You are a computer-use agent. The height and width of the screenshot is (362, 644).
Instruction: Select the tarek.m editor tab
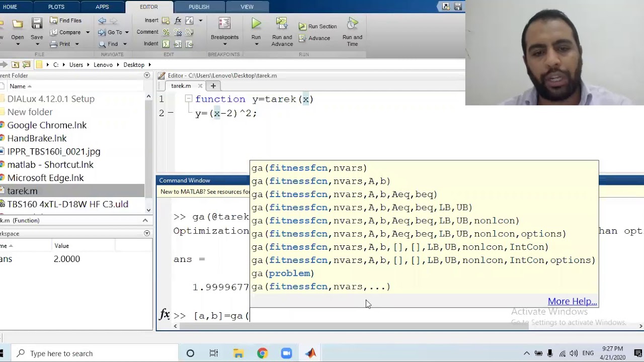181,86
